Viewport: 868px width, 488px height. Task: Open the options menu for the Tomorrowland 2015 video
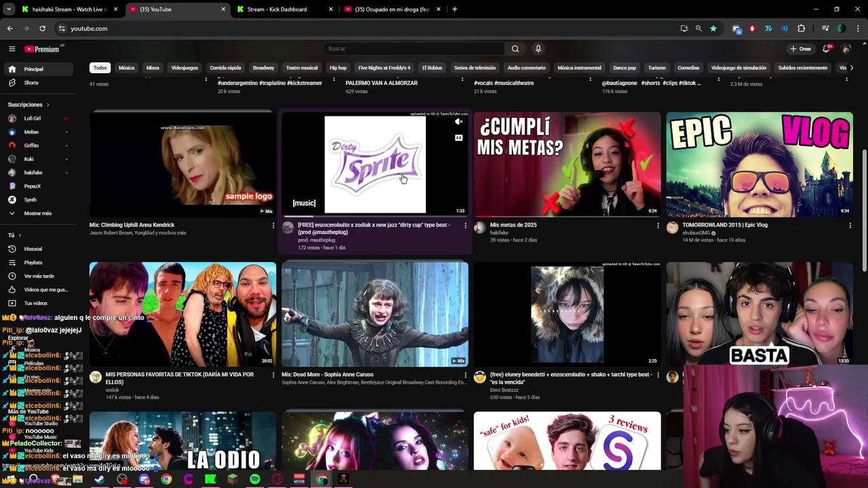(850, 226)
